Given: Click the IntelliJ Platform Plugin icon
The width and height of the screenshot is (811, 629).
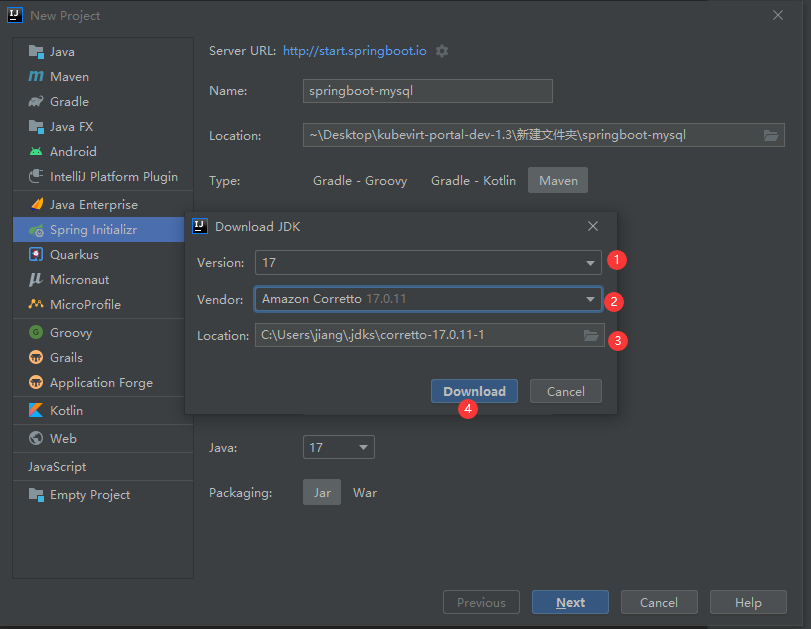Looking at the screenshot, I should point(36,176).
